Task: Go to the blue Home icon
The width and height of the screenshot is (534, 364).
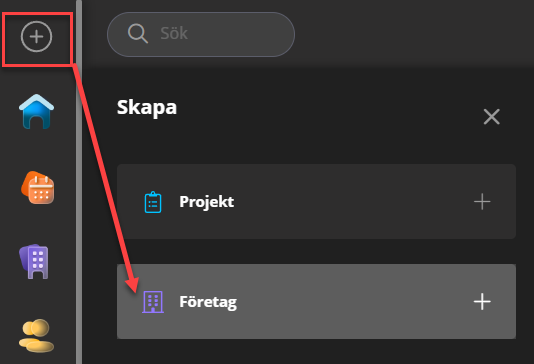Action: pyautogui.click(x=36, y=111)
